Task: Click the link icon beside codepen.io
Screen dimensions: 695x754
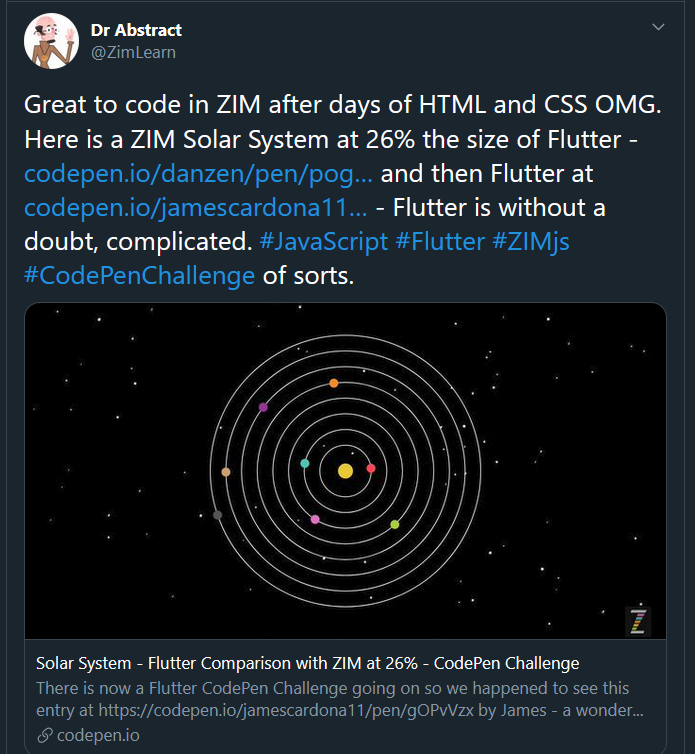Action: coord(45,735)
